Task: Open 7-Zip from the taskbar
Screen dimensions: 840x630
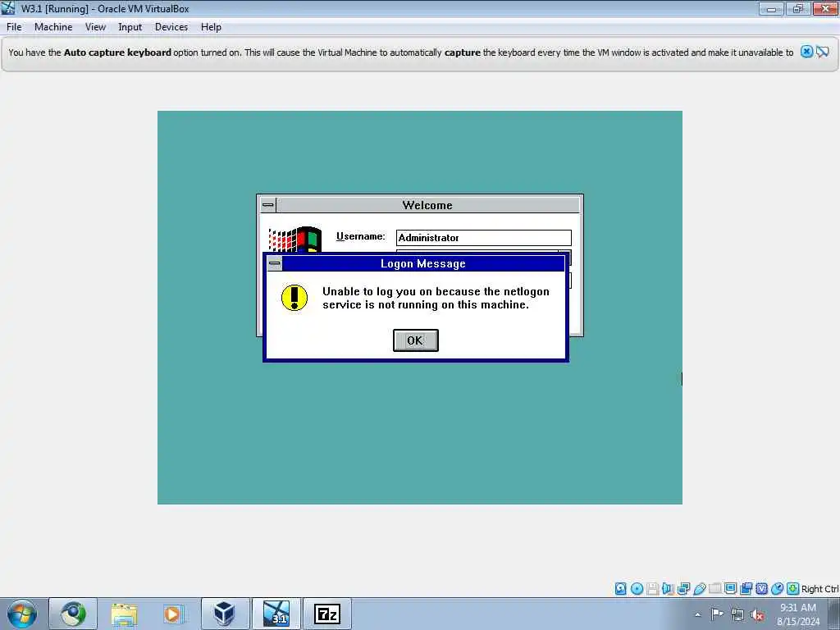Action: coord(327,614)
